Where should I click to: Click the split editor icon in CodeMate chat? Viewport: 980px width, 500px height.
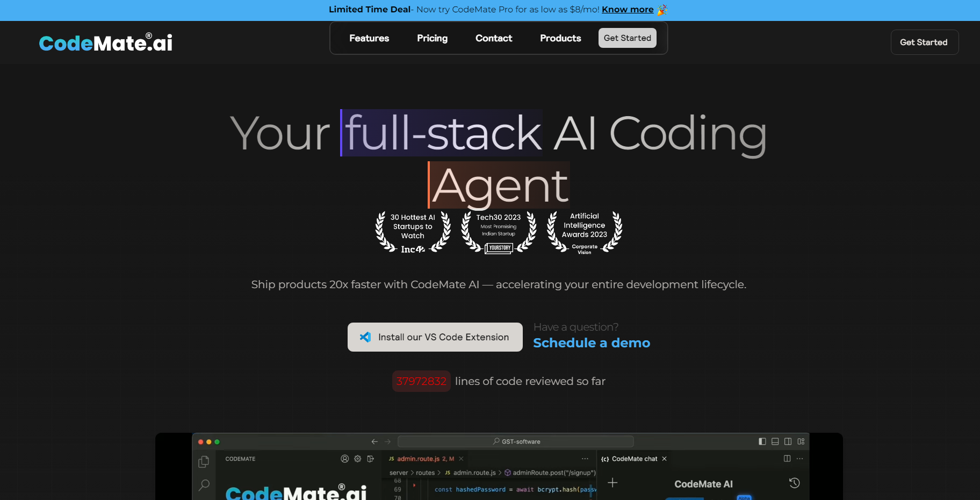tap(787, 459)
